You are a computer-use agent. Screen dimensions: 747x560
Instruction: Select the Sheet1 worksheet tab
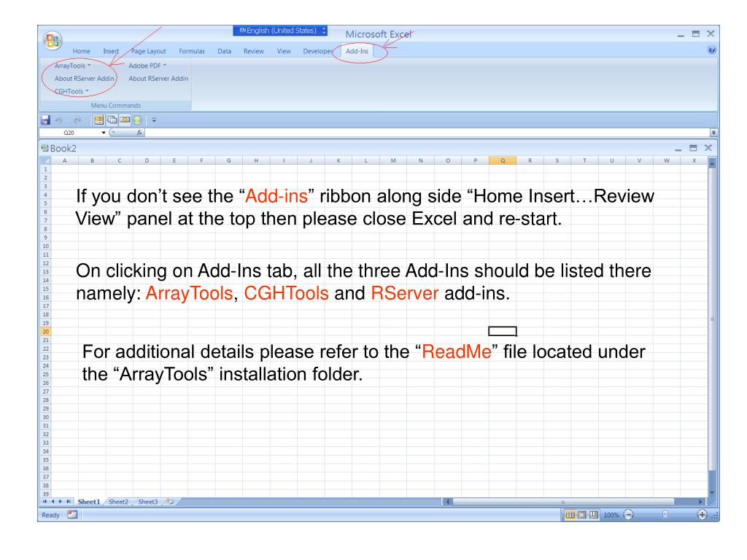88,502
